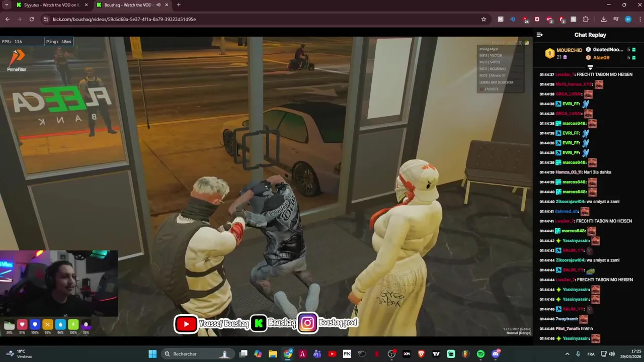Launch Brave browser from the taskbar
644x362 pixels.
[x=421, y=354]
